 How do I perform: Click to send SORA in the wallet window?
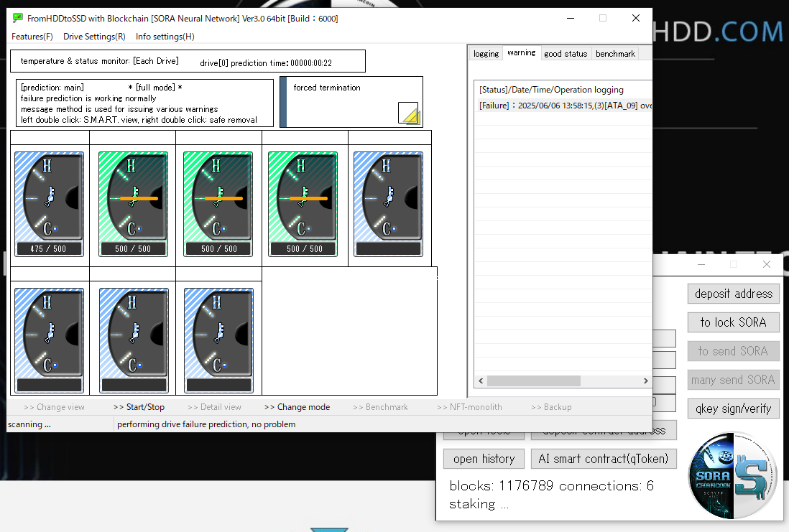[734, 351]
